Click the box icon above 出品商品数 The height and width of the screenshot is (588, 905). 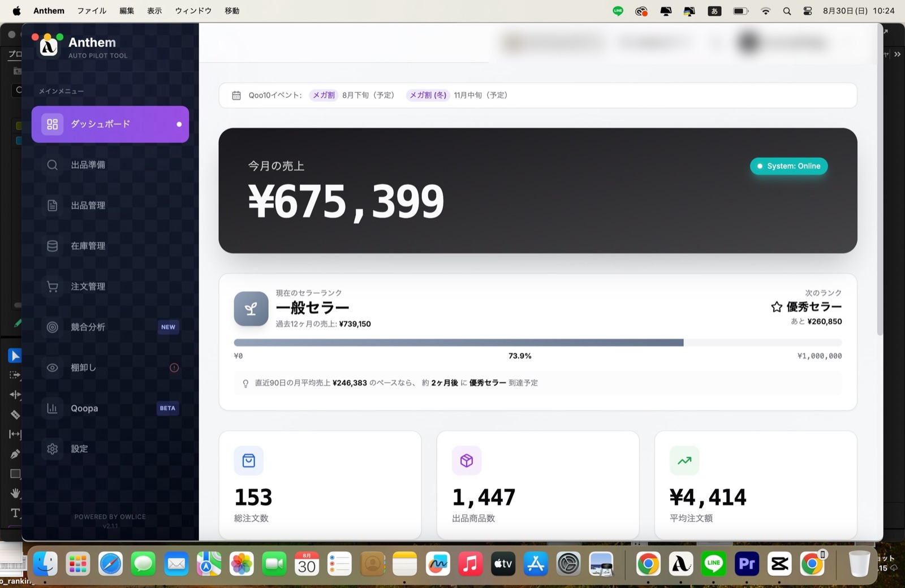467,461
